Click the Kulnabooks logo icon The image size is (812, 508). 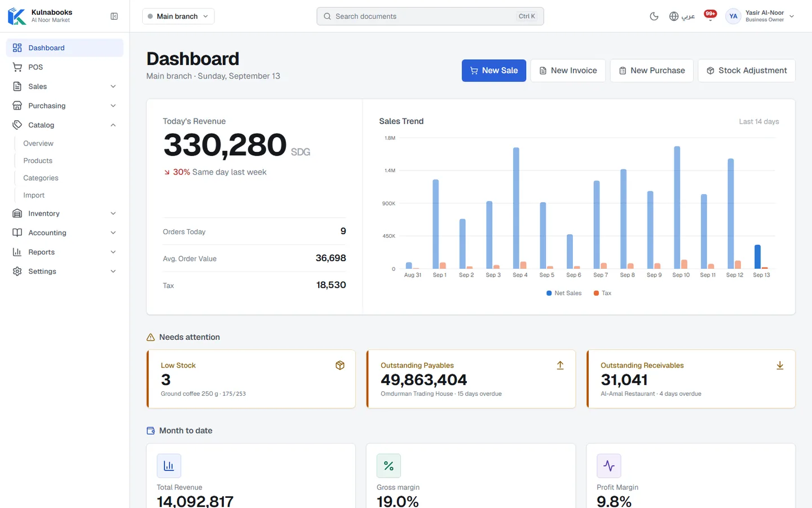tap(17, 16)
